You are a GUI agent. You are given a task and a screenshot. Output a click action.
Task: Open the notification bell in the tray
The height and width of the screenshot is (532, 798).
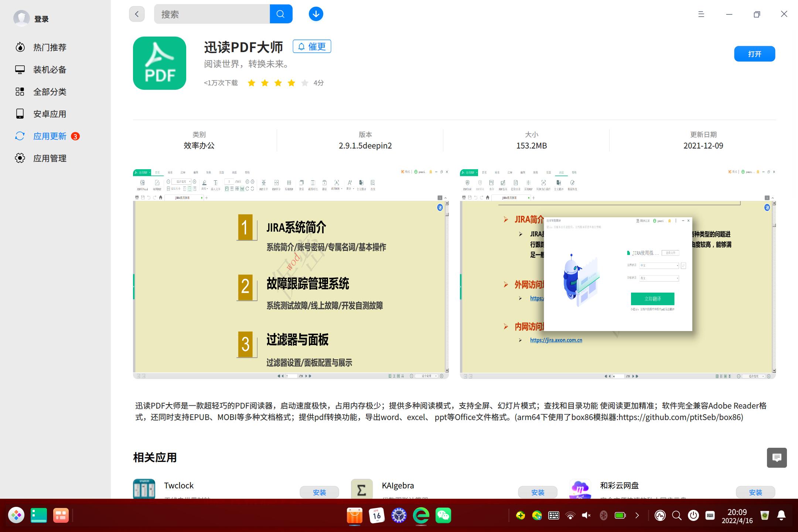click(781, 515)
